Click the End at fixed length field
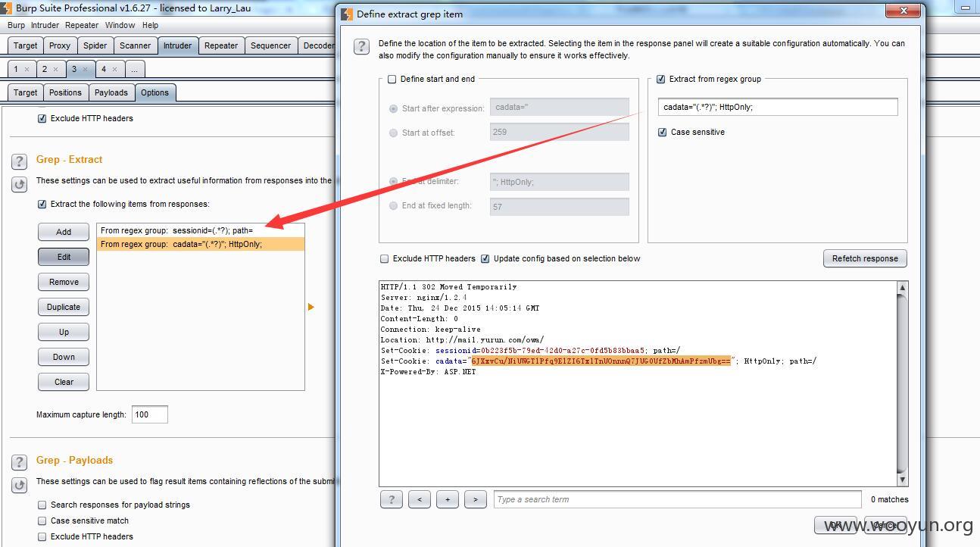The width and height of the screenshot is (980, 547). pyautogui.click(x=560, y=206)
